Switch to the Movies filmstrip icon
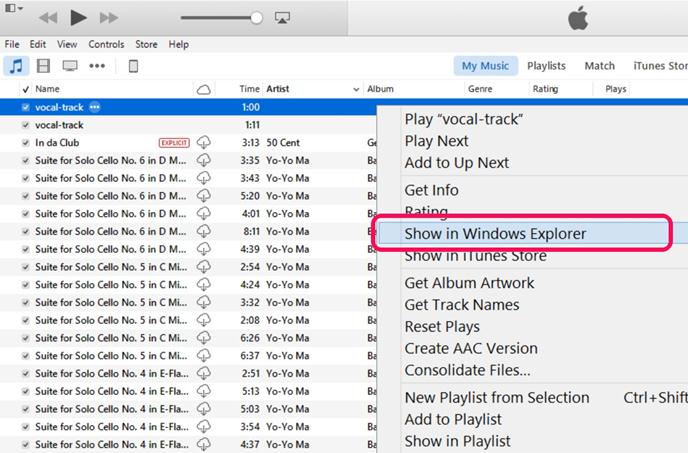Image resolution: width=688 pixels, height=453 pixels. [43, 66]
